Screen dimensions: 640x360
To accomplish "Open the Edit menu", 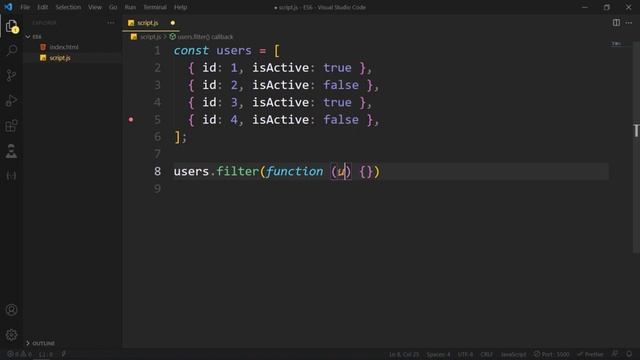I will pos(42,7).
